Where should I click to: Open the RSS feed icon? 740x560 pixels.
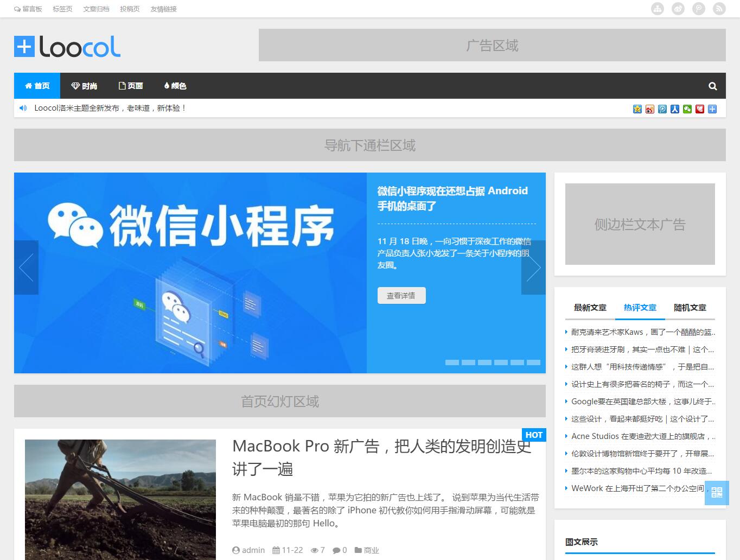tap(719, 9)
